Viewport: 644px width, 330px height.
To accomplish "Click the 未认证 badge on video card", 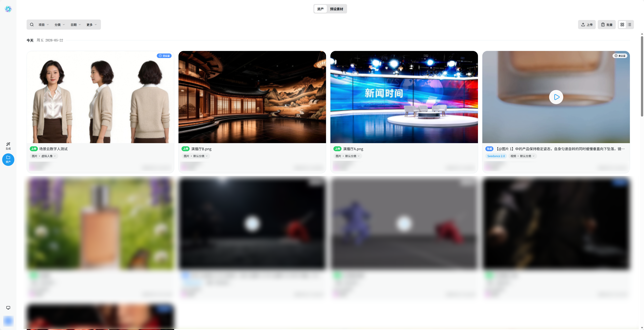I will click(x=620, y=56).
